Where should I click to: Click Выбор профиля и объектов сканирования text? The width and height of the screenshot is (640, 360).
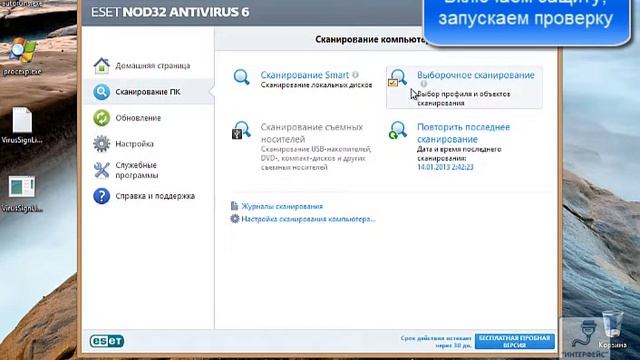(x=463, y=99)
